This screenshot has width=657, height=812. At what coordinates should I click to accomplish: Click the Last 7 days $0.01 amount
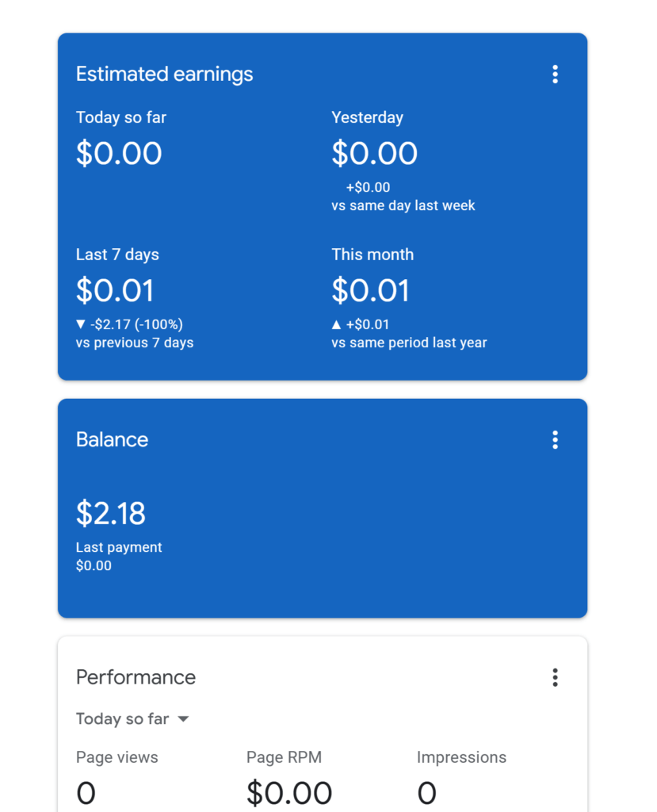tap(115, 290)
